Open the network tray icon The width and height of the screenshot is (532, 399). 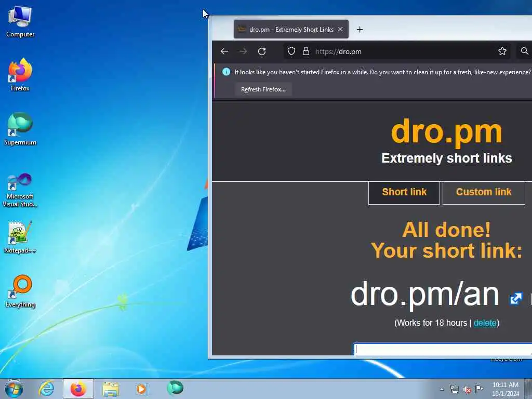coord(454,390)
